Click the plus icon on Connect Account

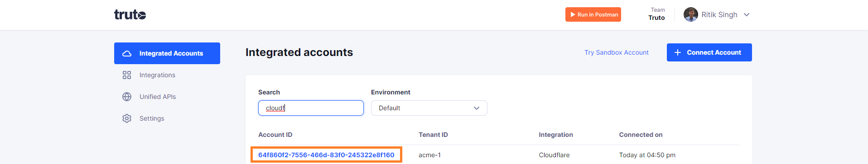(678, 52)
